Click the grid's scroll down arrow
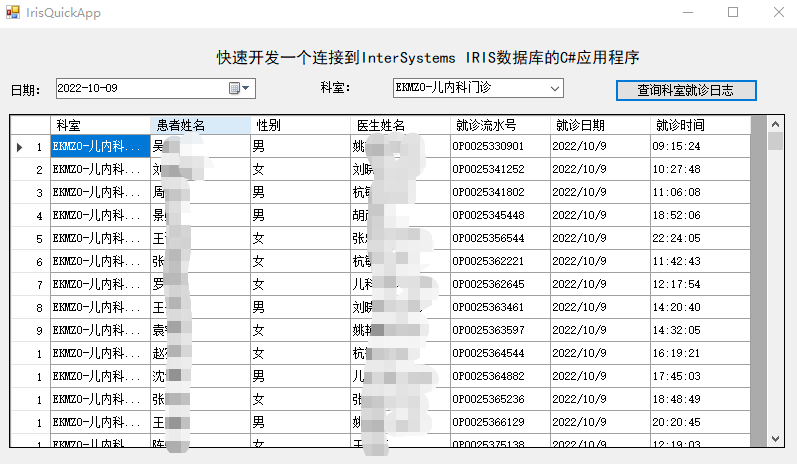The width and height of the screenshot is (797, 464). [775, 439]
